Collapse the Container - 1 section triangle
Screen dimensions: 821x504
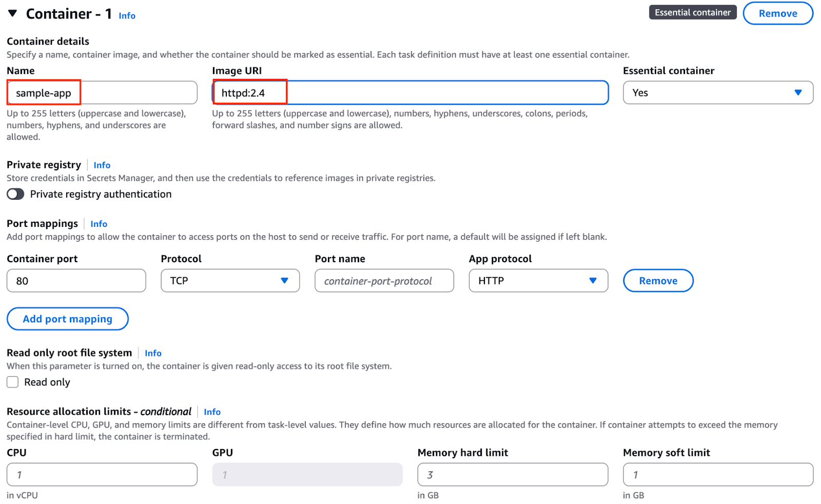point(13,13)
